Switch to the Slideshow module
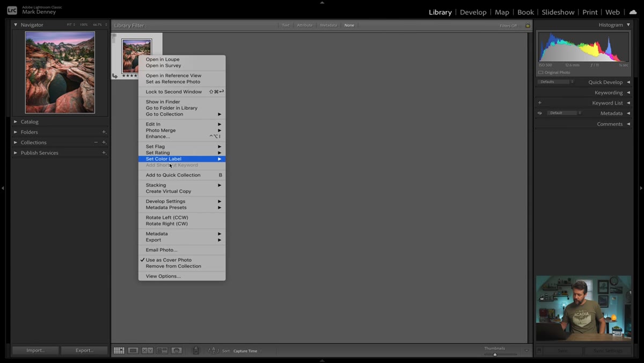The height and width of the screenshot is (363, 644). (558, 12)
